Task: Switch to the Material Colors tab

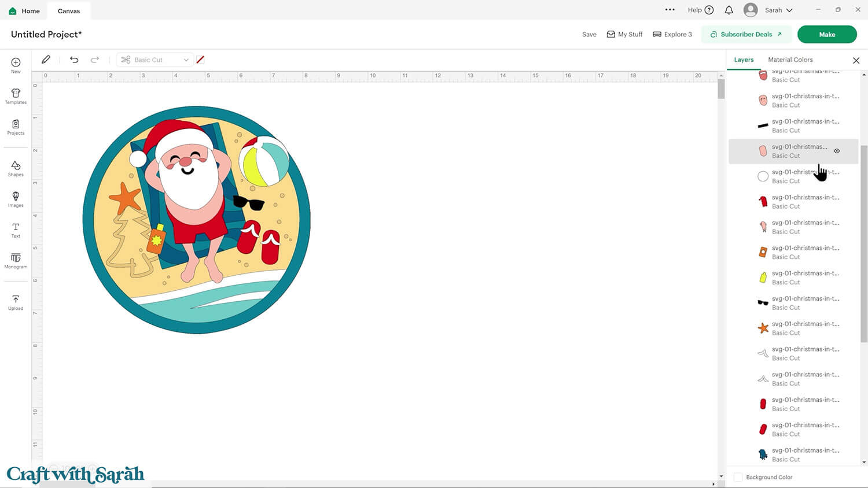Action: point(790,60)
